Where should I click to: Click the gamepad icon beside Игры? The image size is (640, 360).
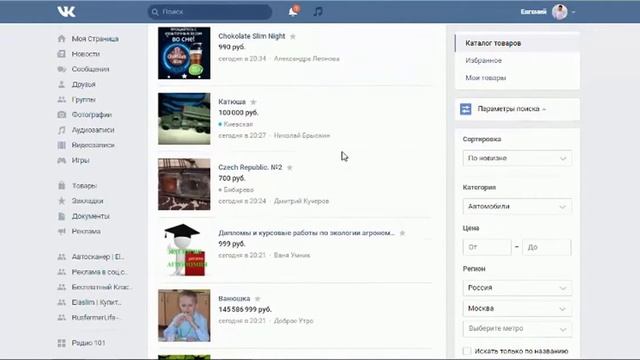62,160
